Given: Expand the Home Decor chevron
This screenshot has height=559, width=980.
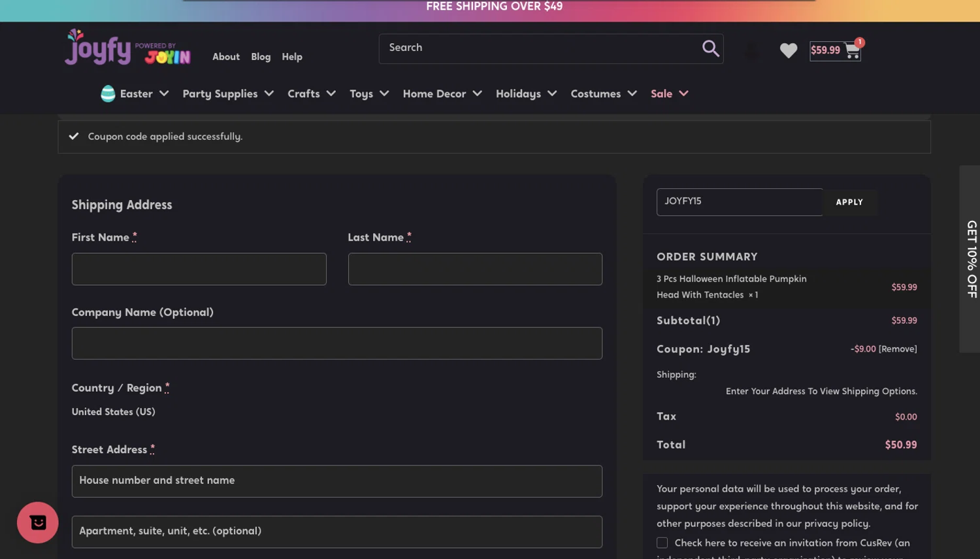Looking at the screenshot, I should click(x=478, y=93).
